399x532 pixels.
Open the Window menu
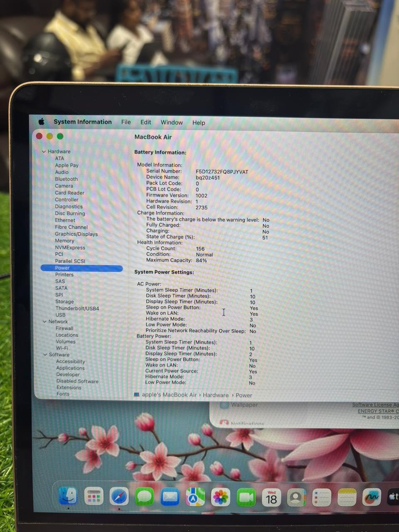click(x=172, y=123)
